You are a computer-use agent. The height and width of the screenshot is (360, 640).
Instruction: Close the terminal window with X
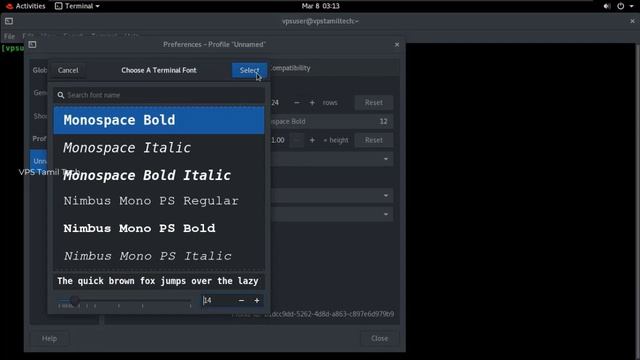pyautogui.click(x=632, y=21)
